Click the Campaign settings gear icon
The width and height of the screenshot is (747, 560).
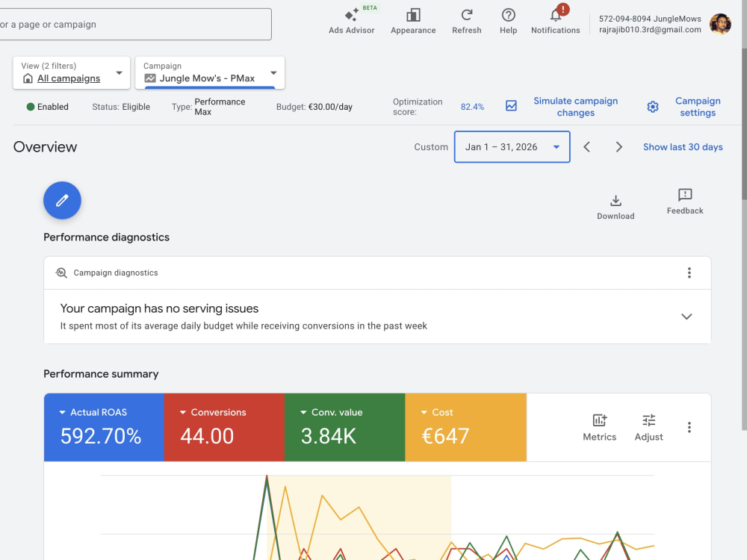(x=653, y=107)
